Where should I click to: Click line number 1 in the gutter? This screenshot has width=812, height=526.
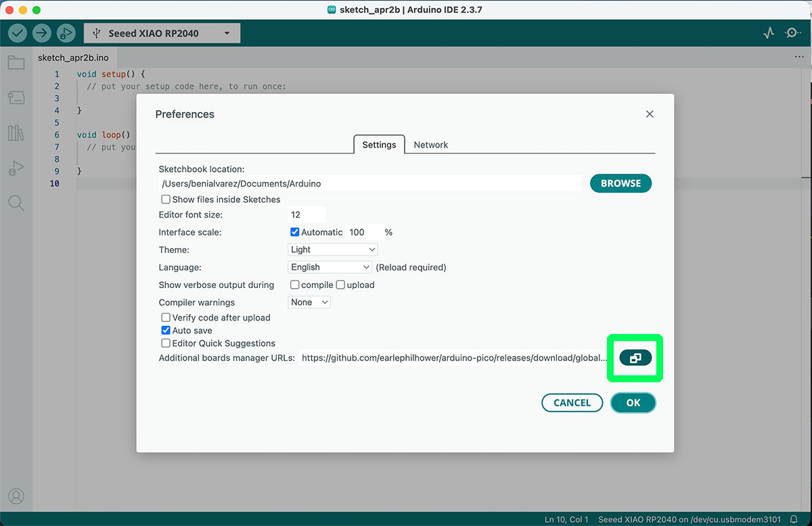tap(57, 74)
